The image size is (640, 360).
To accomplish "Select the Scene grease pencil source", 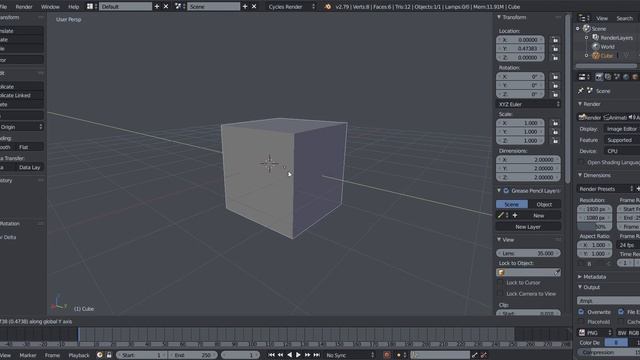I will coord(511,204).
